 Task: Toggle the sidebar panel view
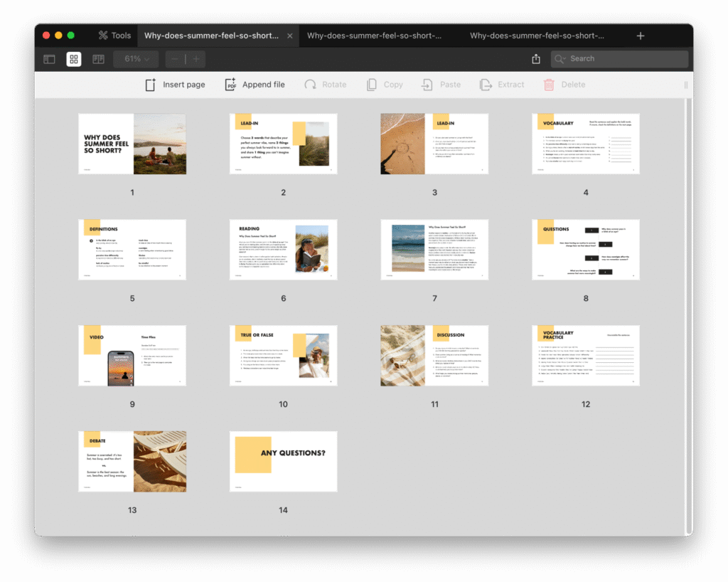click(49, 59)
